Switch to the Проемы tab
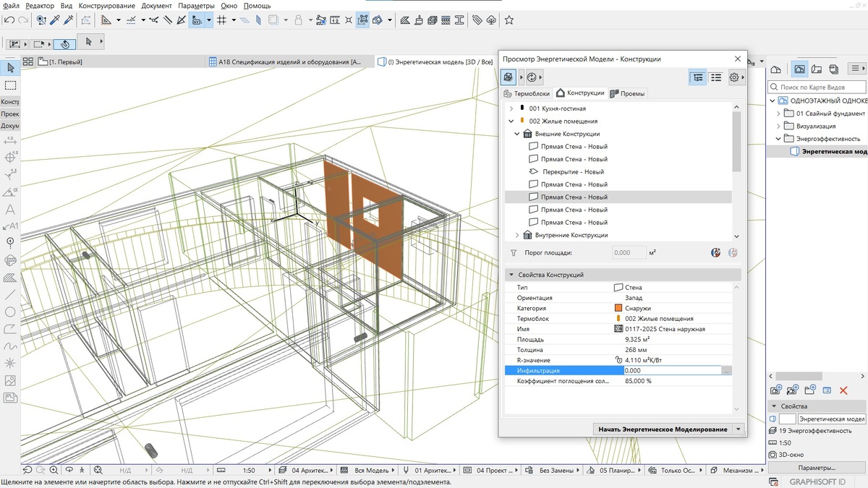This screenshot has height=488, width=868. 627,93
